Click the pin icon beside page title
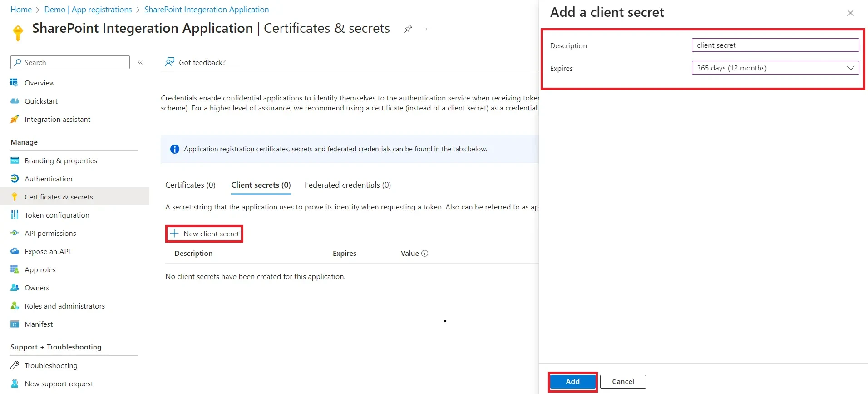868x394 pixels. [408, 29]
